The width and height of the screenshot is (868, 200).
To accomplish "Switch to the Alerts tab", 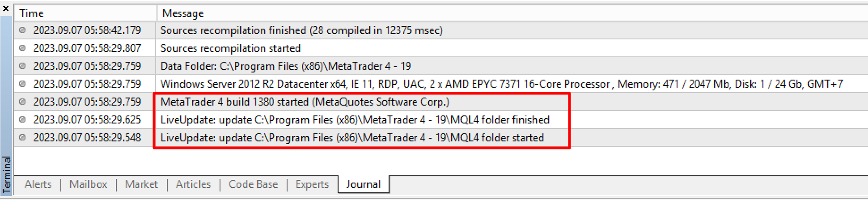I will [x=38, y=184].
